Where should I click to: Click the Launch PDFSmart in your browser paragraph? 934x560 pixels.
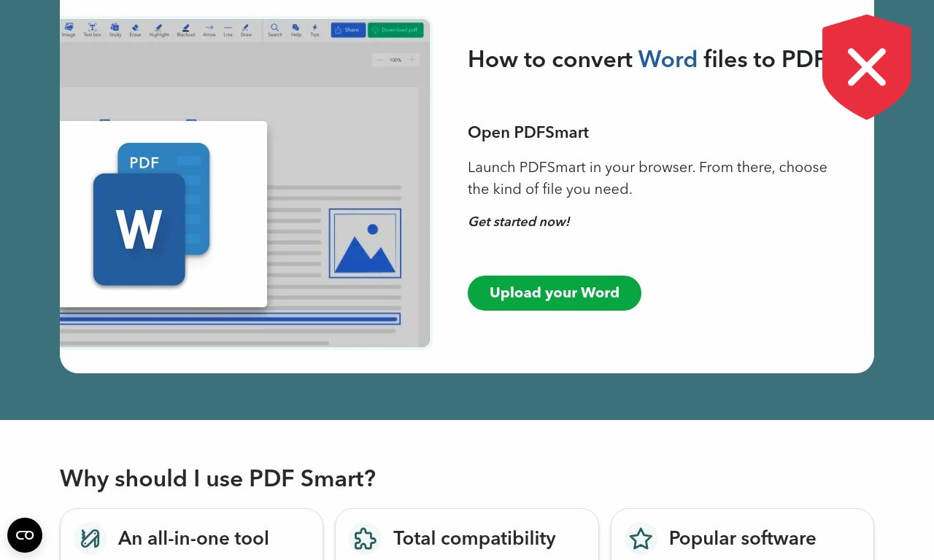click(647, 178)
